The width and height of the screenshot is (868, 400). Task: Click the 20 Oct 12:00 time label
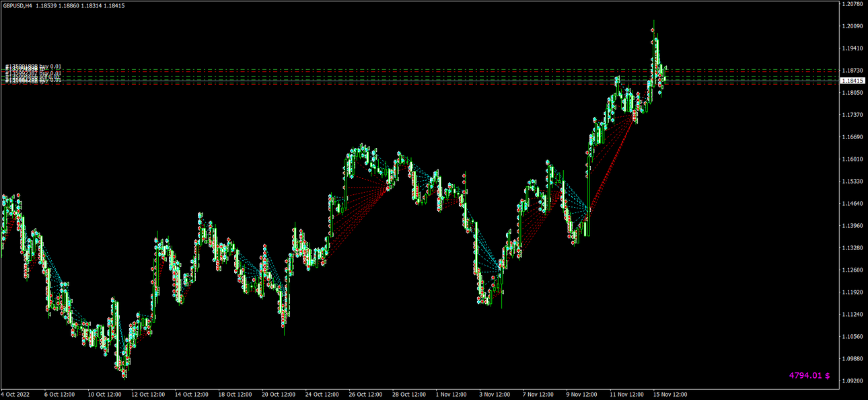click(x=279, y=395)
